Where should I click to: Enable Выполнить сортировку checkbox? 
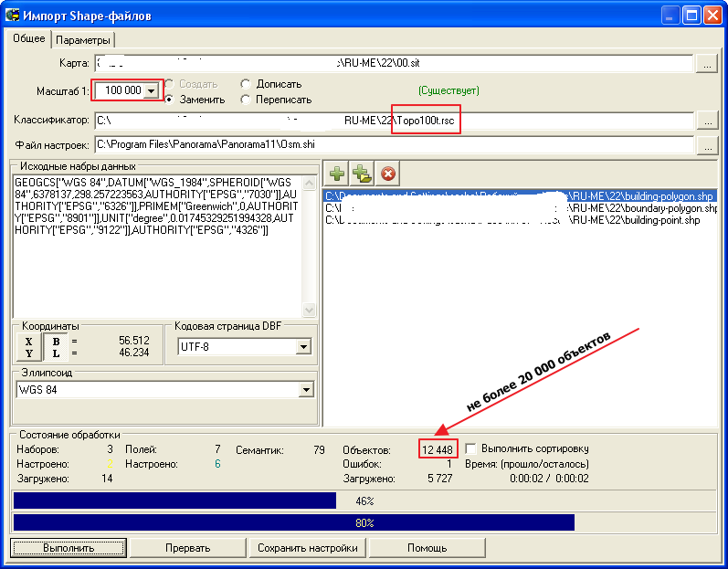470,448
